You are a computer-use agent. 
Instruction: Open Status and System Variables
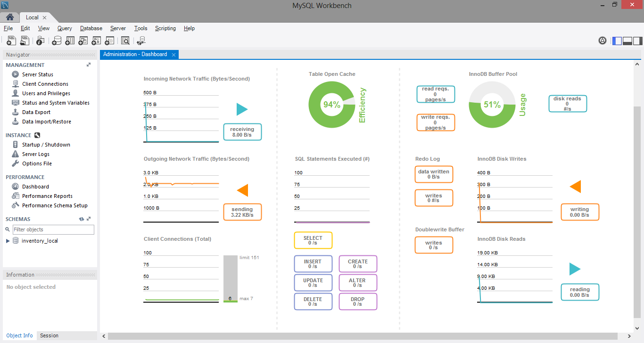(56, 103)
